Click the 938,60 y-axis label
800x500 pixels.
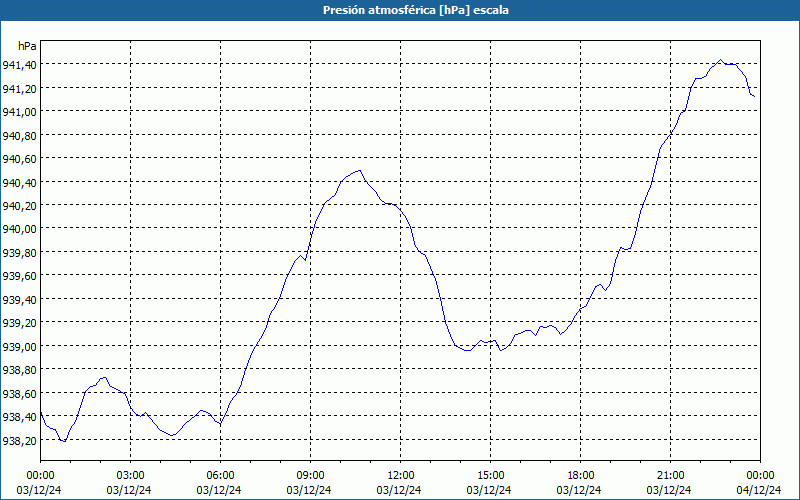coord(19,393)
